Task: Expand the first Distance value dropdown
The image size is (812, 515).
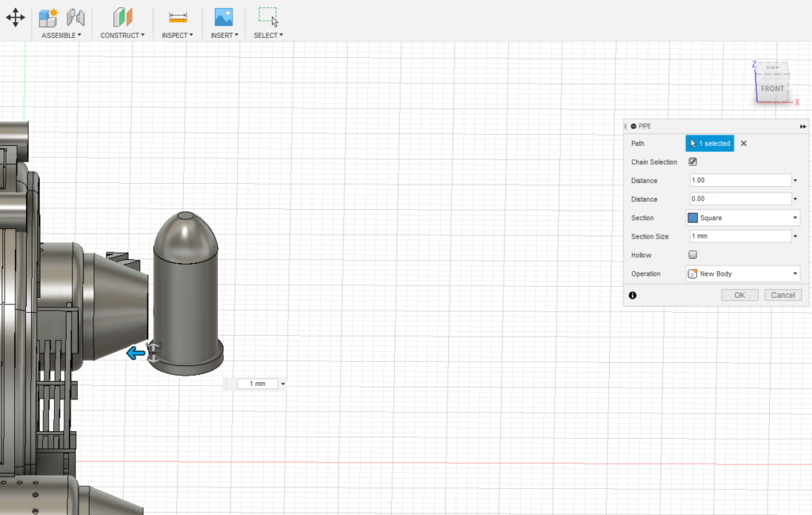Action: click(x=795, y=180)
